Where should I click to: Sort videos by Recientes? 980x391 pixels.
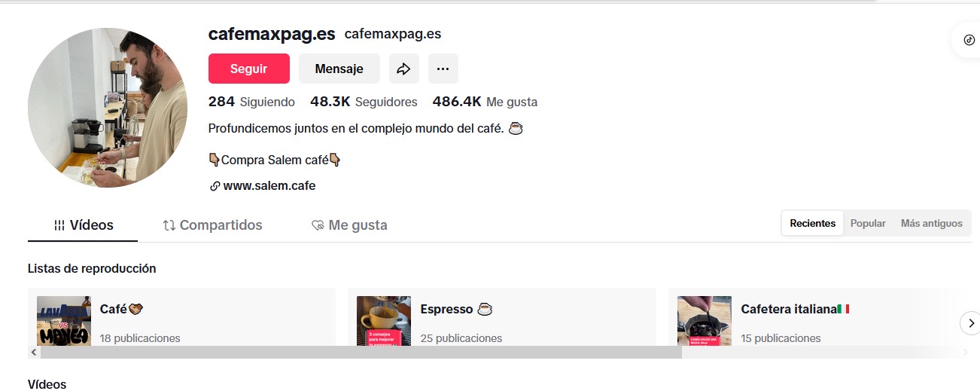812,223
